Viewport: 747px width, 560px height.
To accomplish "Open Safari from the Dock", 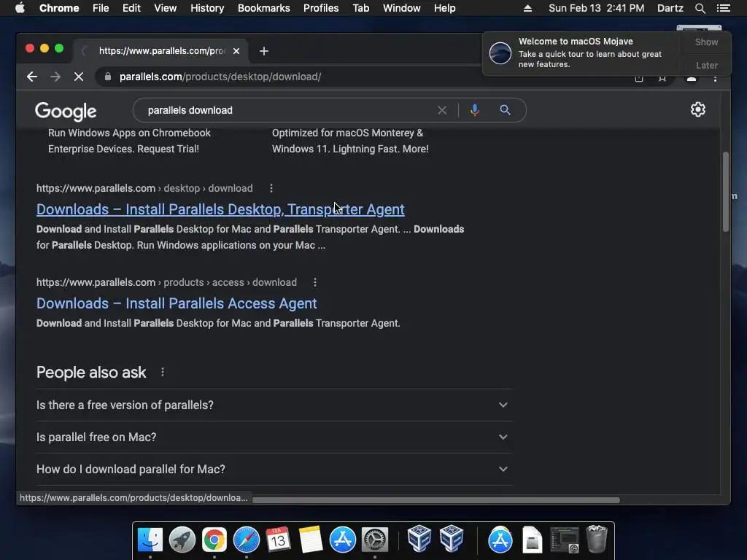I will 247,540.
